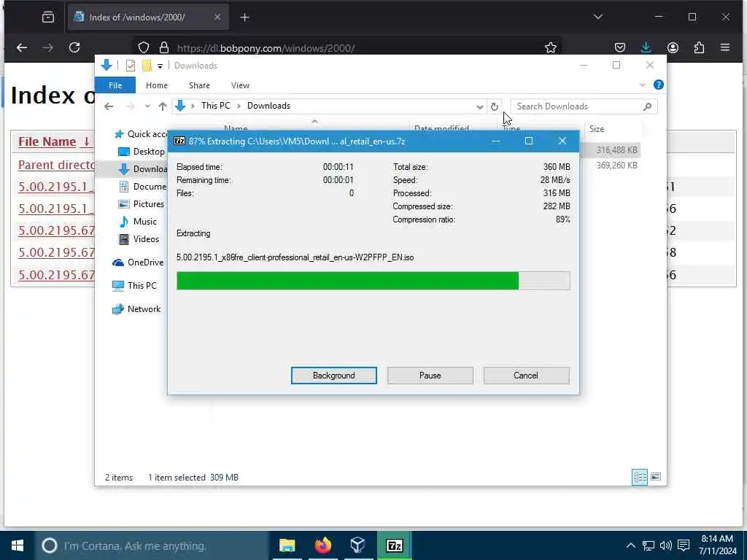Select This PC in address breadcrumb

[215, 106]
